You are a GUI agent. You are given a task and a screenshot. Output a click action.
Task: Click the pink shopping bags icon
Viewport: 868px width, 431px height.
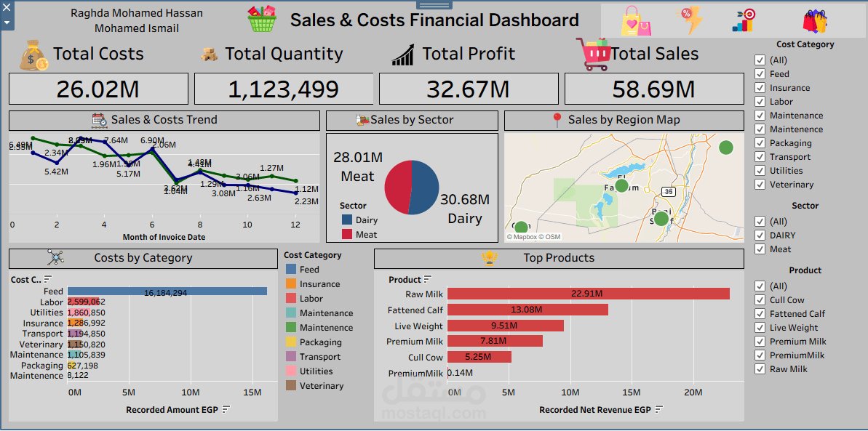point(637,21)
